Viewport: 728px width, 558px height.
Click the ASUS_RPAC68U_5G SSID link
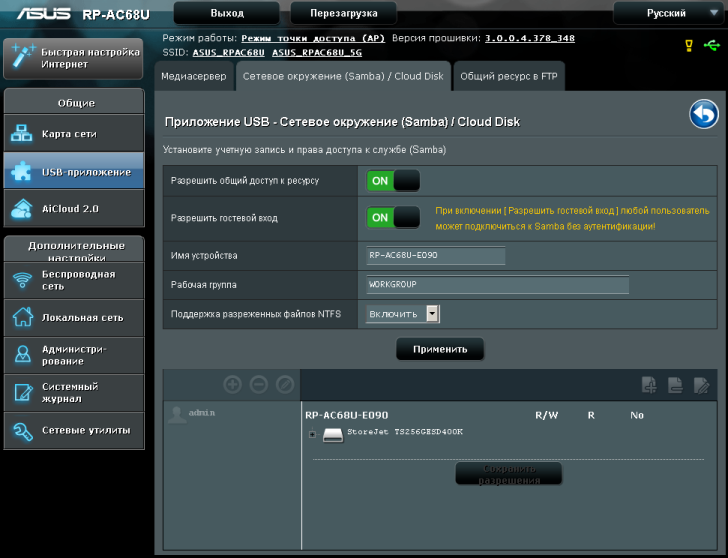pyautogui.click(x=317, y=53)
